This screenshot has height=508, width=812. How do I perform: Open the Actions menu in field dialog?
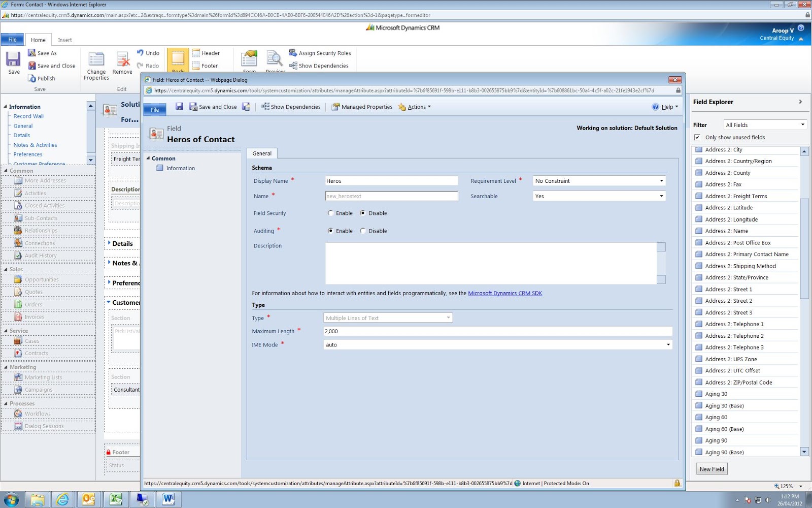coord(415,107)
